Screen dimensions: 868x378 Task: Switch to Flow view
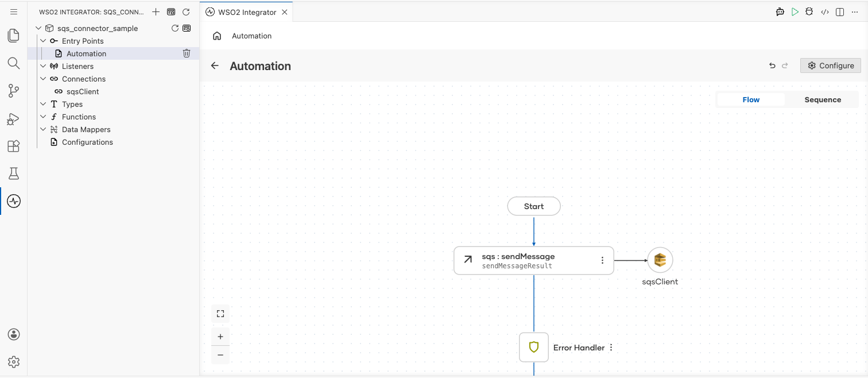751,99
